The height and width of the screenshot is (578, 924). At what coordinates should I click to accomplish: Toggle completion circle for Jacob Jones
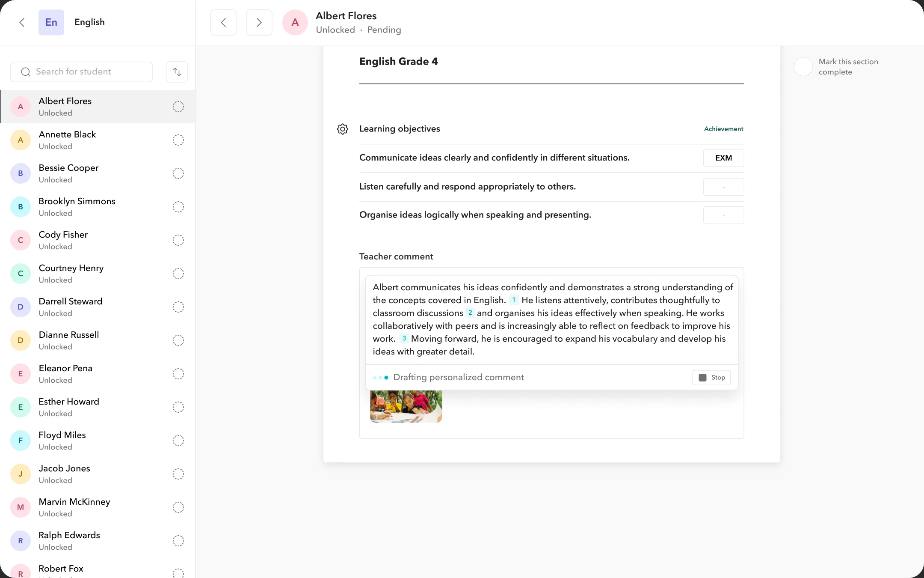(x=178, y=474)
